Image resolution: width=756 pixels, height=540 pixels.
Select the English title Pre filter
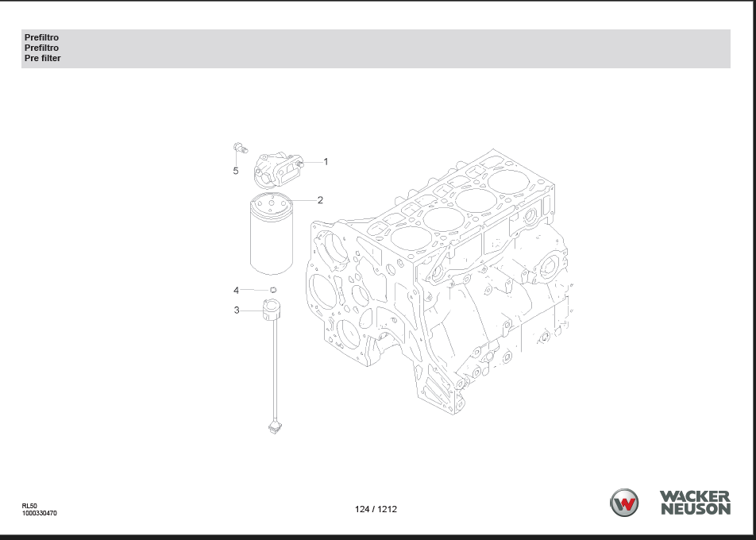click(x=42, y=58)
